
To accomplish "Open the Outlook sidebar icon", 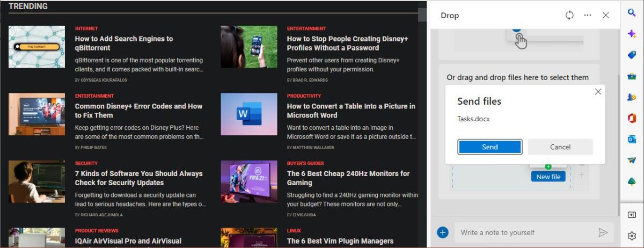I will click(x=632, y=140).
